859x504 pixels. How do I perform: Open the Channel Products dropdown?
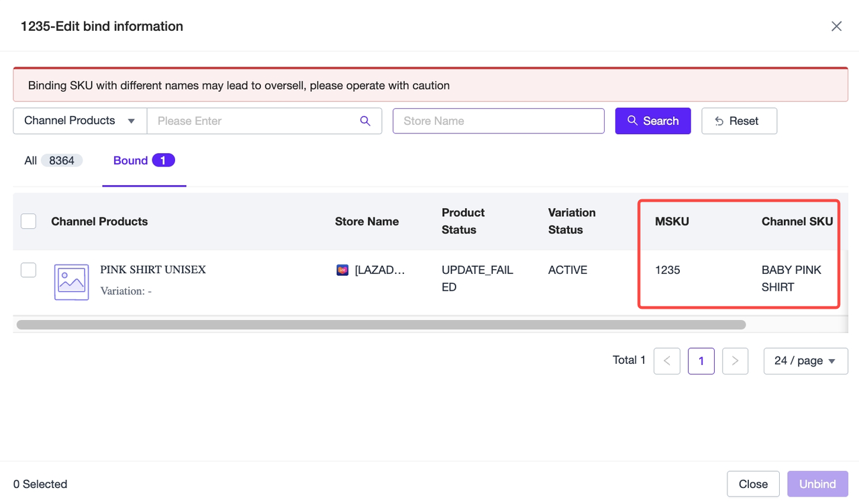79,121
